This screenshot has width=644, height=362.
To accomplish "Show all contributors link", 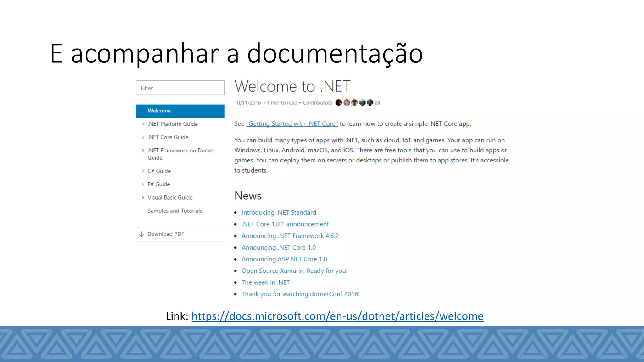I will 377,103.
